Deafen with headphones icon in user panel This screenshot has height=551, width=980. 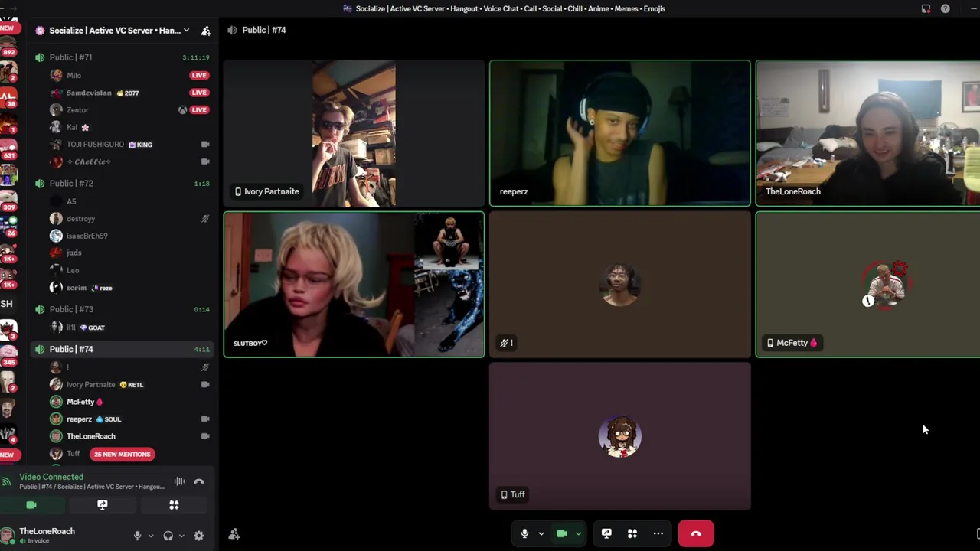point(168,536)
